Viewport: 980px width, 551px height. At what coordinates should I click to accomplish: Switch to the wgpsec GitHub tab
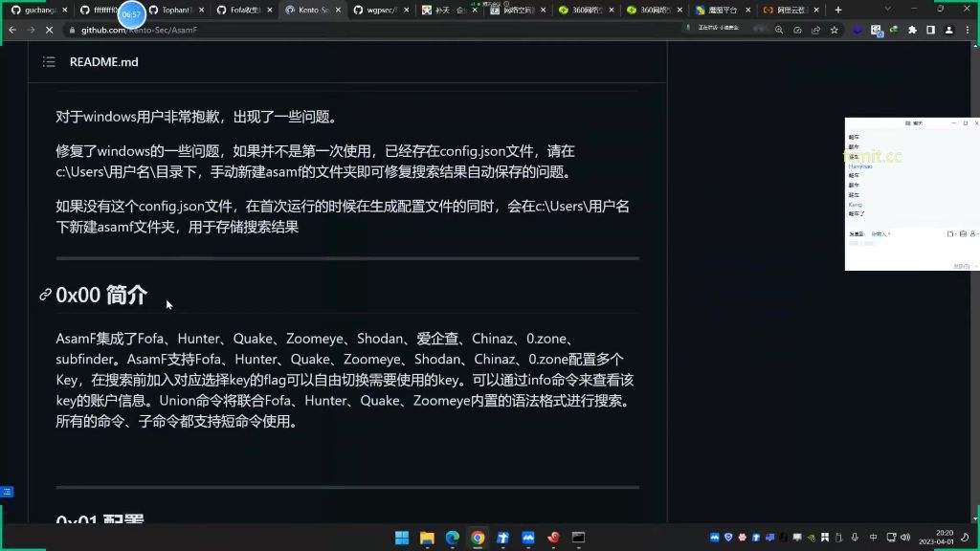click(382, 10)
